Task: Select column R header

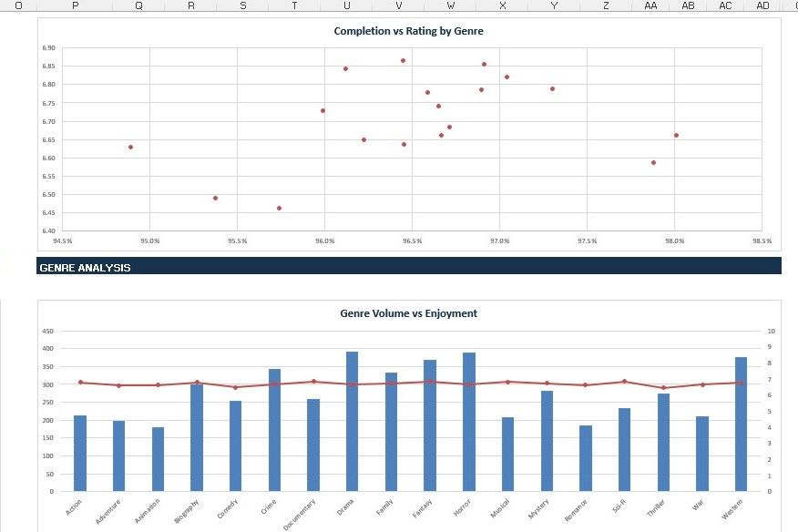Action: tap(191, 5)
